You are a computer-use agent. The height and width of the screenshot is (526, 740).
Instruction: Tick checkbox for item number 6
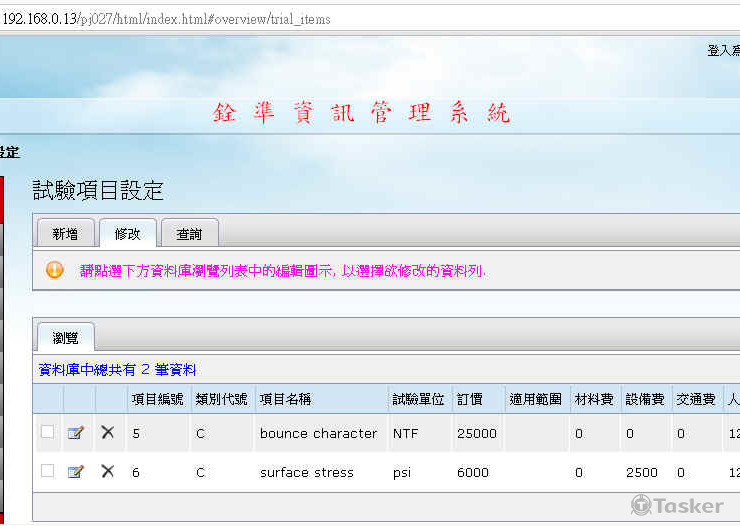[47, 471]
